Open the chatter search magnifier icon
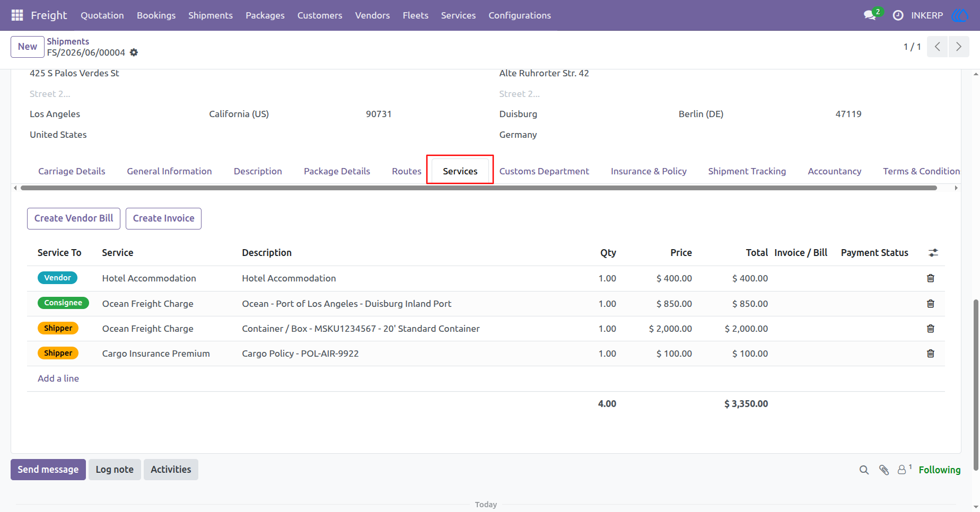Screen dimensions: 980x512 pos(864,470)
